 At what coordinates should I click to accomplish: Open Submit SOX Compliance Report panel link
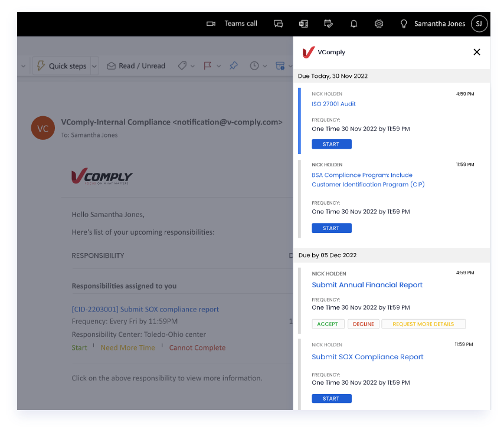point(368,357)
